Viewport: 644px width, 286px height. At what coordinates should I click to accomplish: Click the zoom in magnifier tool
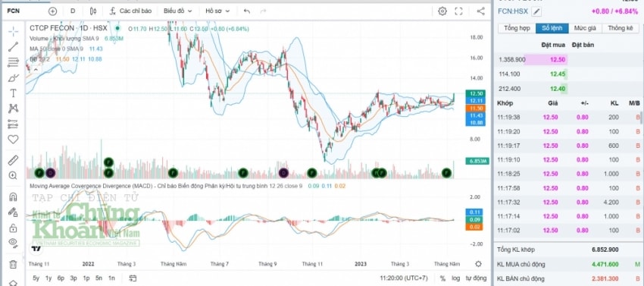13,176
